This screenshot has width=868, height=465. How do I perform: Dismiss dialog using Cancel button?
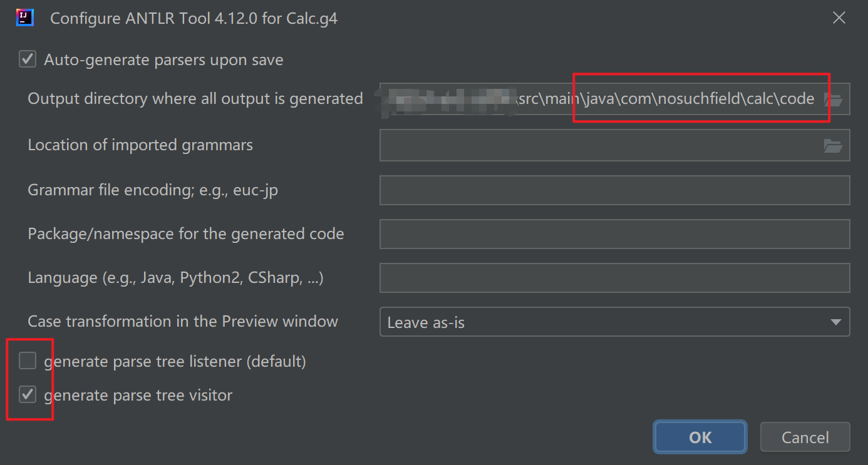coord(805,437)
